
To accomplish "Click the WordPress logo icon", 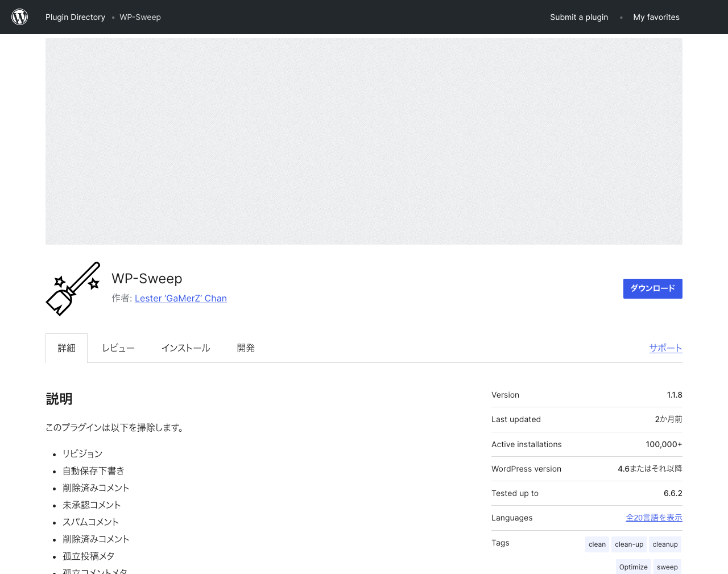I will pyautogui.click(x=20, y=17).
